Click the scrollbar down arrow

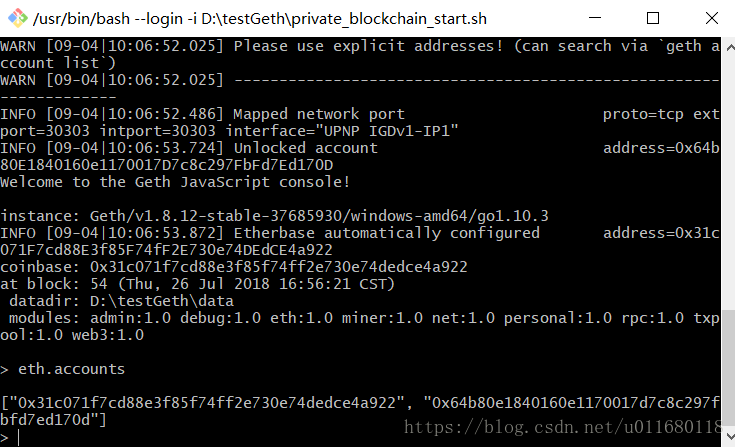click(x=729, y=437)
